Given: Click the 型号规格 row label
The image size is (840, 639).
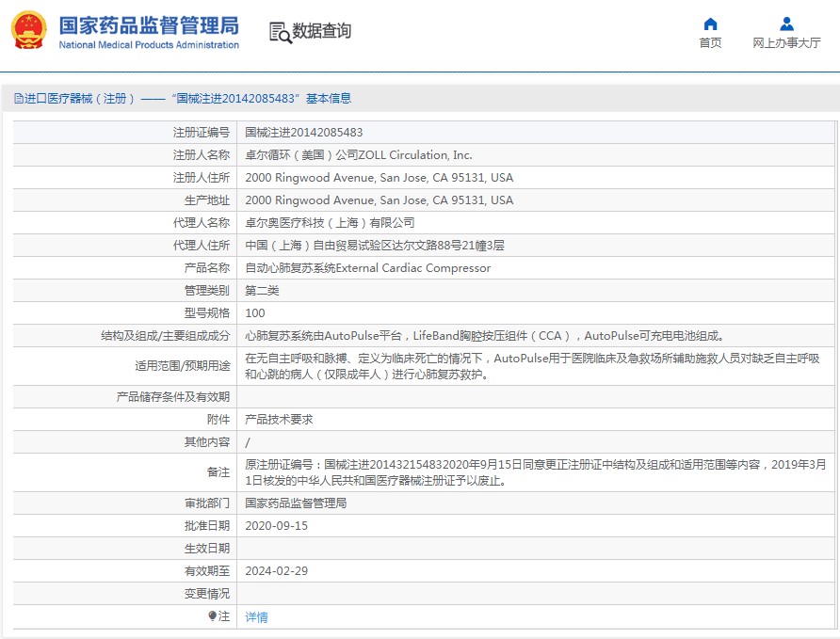Looking at the screenshot, I should point(207,313).
